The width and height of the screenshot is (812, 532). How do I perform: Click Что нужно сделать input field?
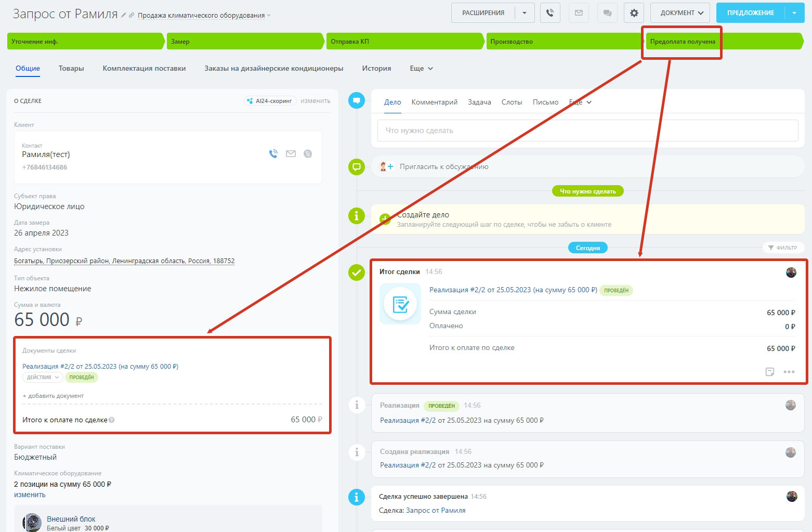pyautogui.click(x=588, y=131)
